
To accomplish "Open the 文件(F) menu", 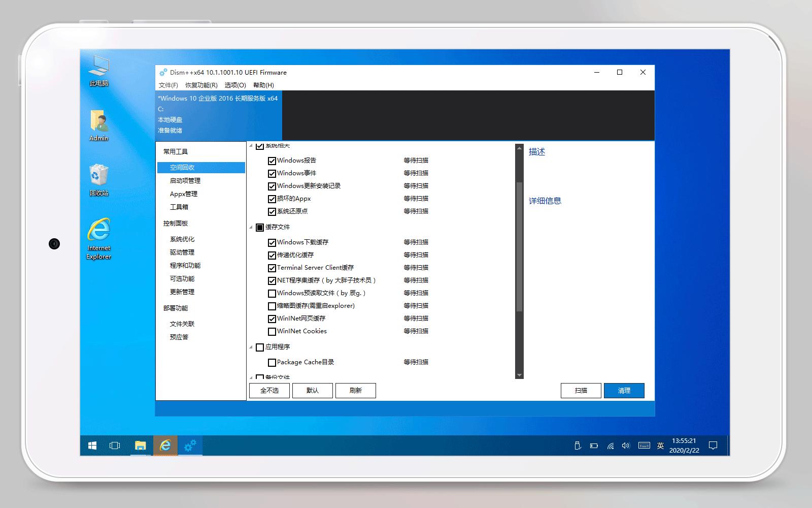I will [x=167, y=85].
